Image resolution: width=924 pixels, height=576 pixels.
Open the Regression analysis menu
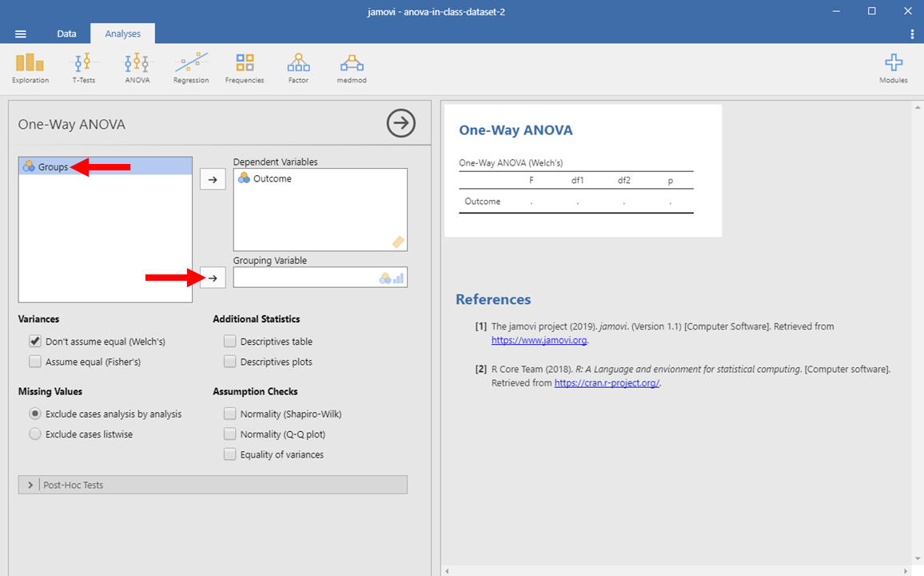(191, 67)
